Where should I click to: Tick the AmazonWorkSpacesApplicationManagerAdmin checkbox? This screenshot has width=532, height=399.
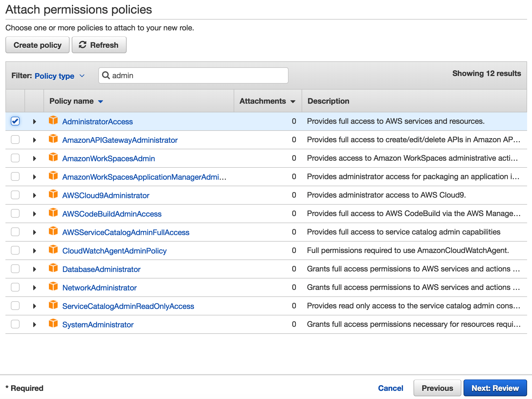point(15,176)
